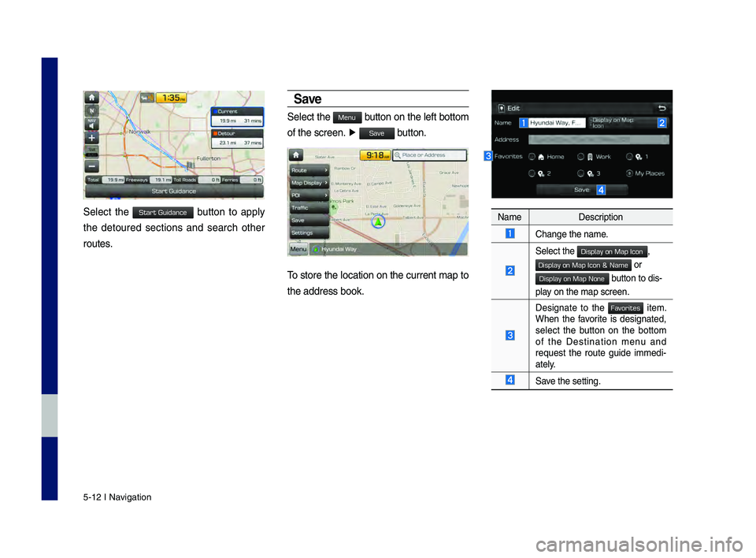Click the Place or Address search field

tap(430, 155)
